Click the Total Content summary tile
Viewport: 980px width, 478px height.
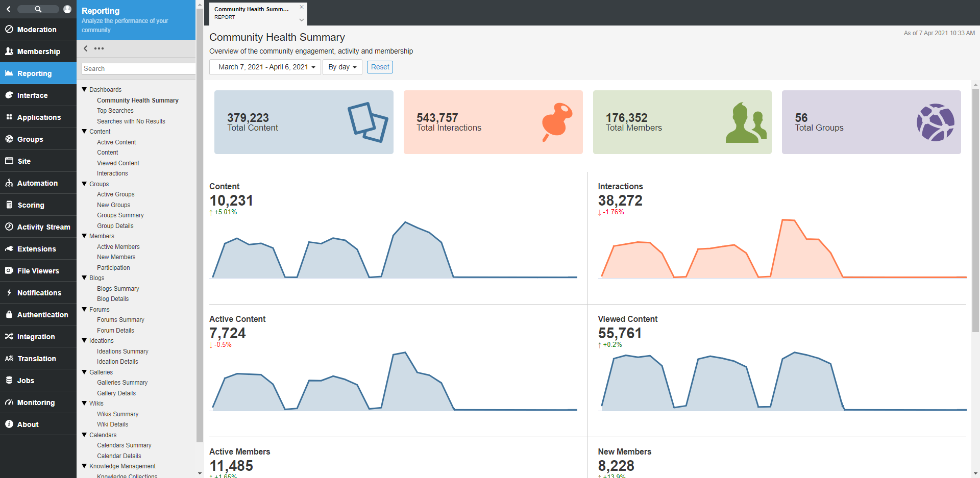[x=304, y=122]
